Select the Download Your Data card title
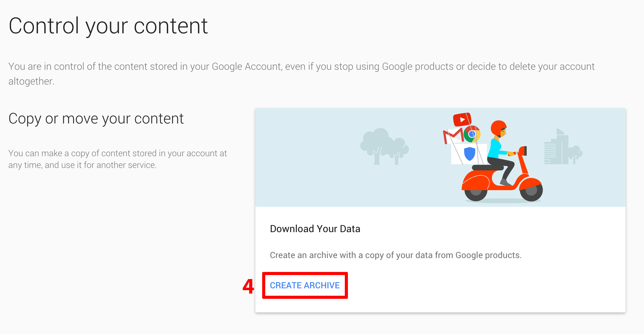644x334 pixels. (x=315, y=229)
